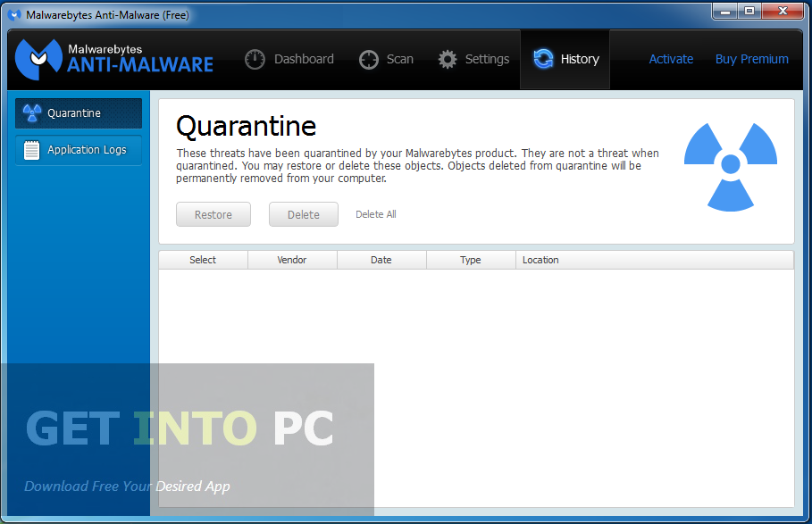Click the Restore button
The width and height of the screenshot is (812, 524).
click(213, 214)
